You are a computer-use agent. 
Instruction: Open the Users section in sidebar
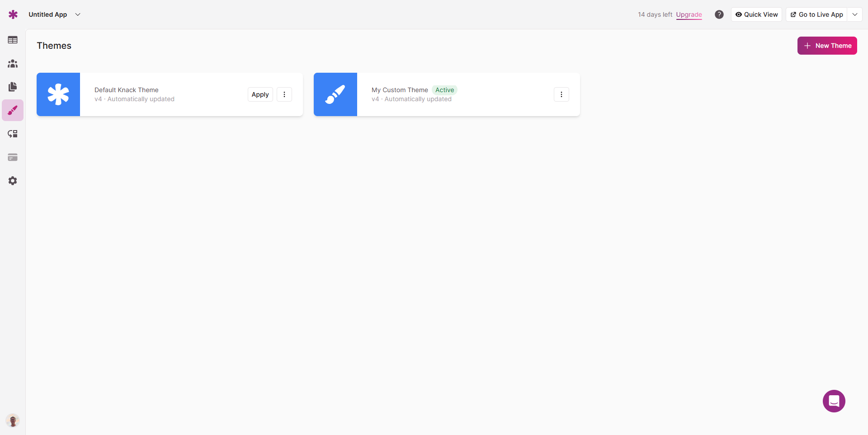pyautogui.click(x=13, y=64)
